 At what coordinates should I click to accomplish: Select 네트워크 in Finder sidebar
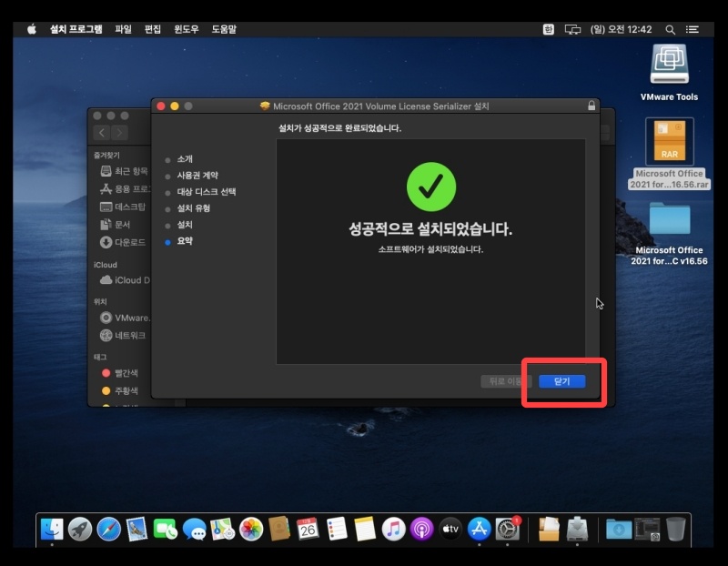coord(123,335)
